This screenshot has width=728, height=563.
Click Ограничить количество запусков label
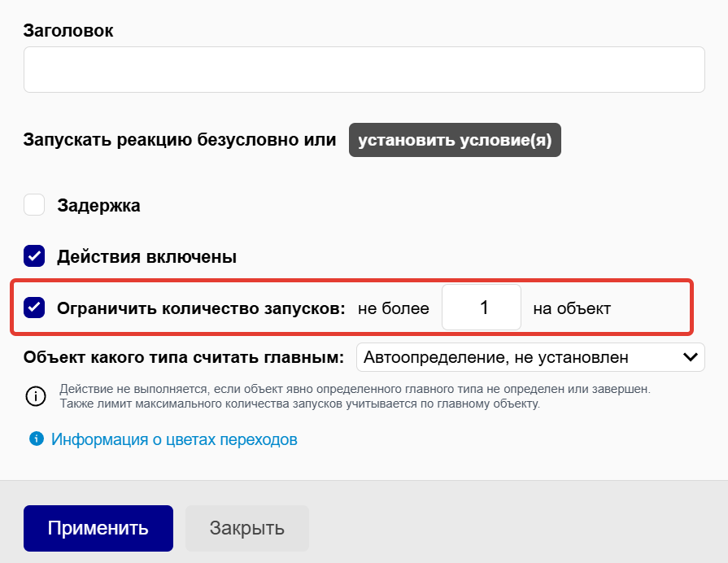pos(201,308)
